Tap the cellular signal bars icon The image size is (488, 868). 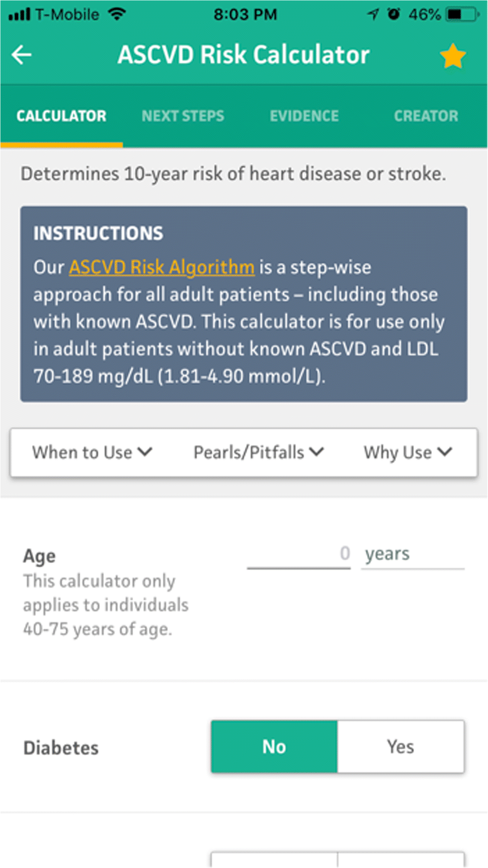click(x=20, y=14)
